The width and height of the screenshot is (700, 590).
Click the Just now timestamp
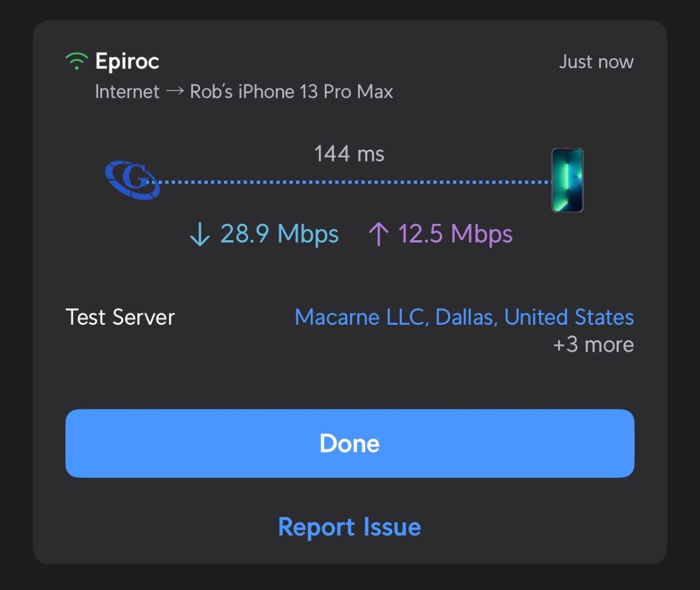(596, 62)
